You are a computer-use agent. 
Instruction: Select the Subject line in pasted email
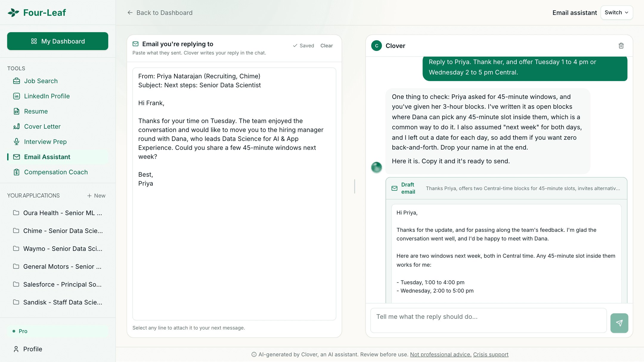click(x=199, y=85)
